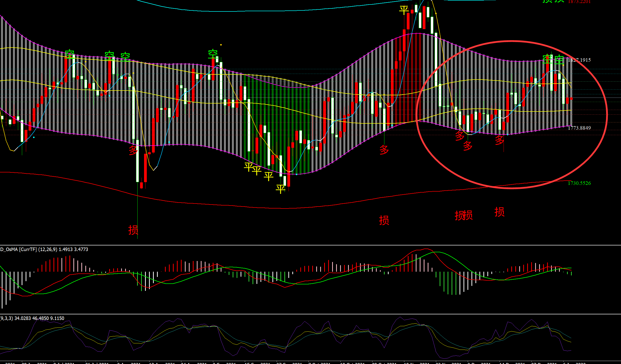The width and height of the screenshot is (621, 364).
Task: Select the rightmost green 空 marker near 1827.1915
Action: [559, 60]
